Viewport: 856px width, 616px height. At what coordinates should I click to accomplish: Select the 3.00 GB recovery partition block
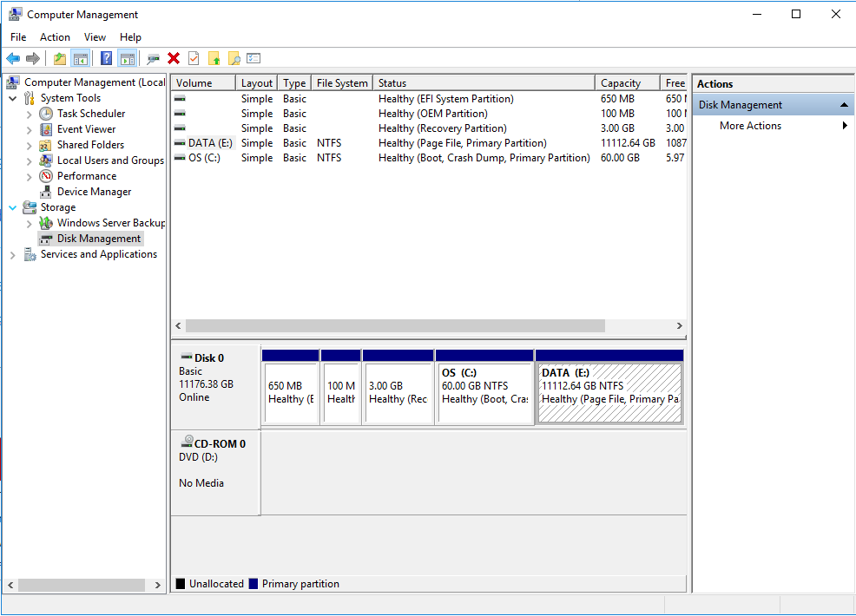click(x=398, y=387)
